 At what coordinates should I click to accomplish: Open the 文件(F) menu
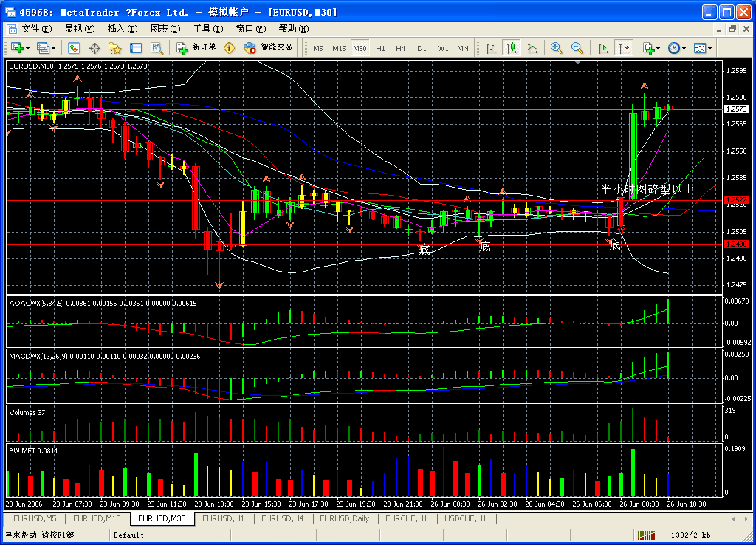[x=37, y=29]
